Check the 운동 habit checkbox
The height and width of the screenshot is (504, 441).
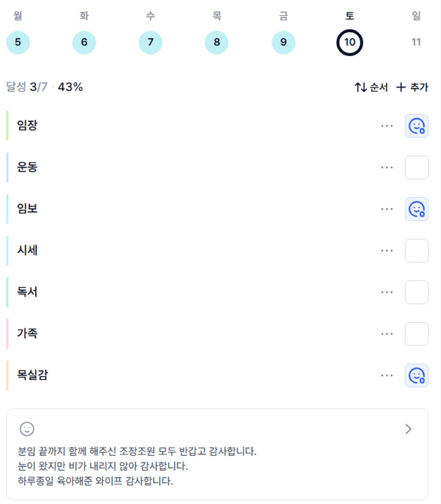coord(416,167)
